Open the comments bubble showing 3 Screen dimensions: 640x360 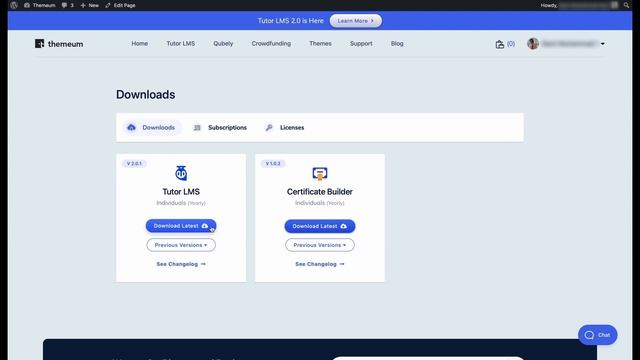pyautogui.click(x=68, y=5)
